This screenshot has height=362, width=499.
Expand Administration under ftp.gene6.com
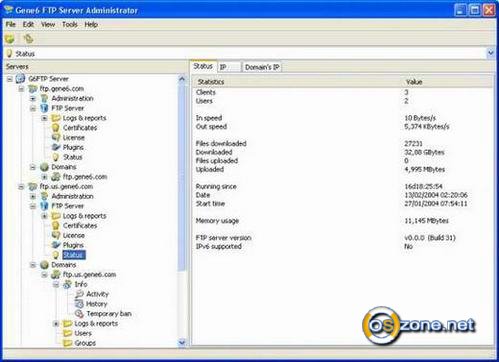pyautogui.click(x=33, y=99)
